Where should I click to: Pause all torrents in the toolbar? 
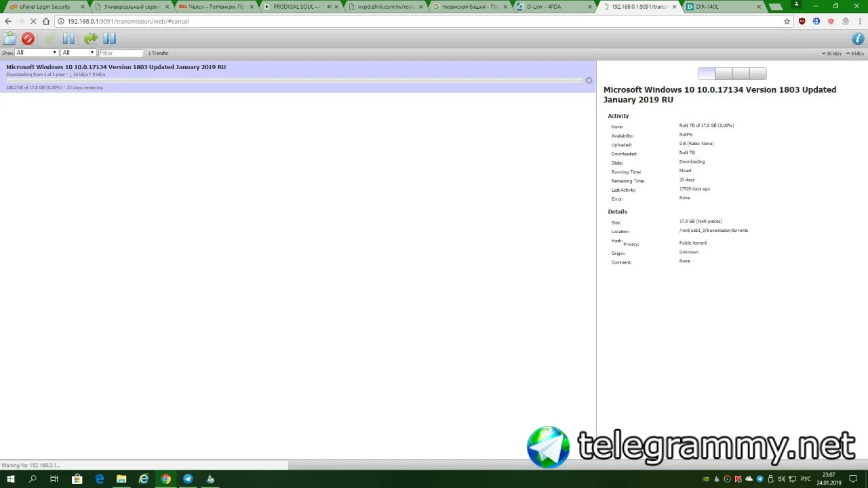tap(109, 39)
